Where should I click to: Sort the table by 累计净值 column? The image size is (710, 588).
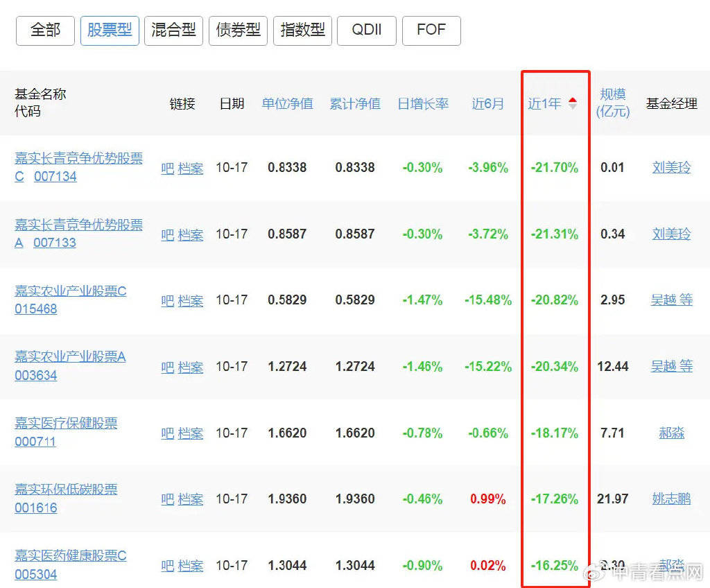coord(355,104)
